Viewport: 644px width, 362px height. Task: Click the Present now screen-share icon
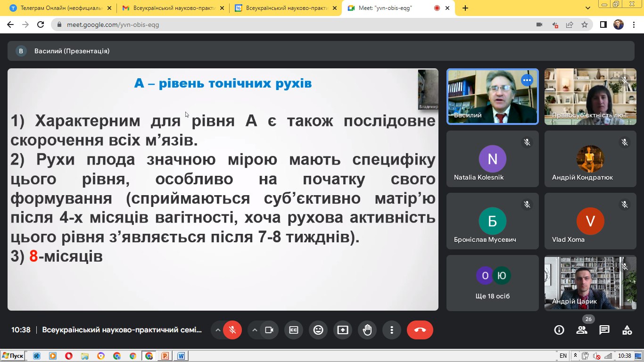[x=343, y=330]
